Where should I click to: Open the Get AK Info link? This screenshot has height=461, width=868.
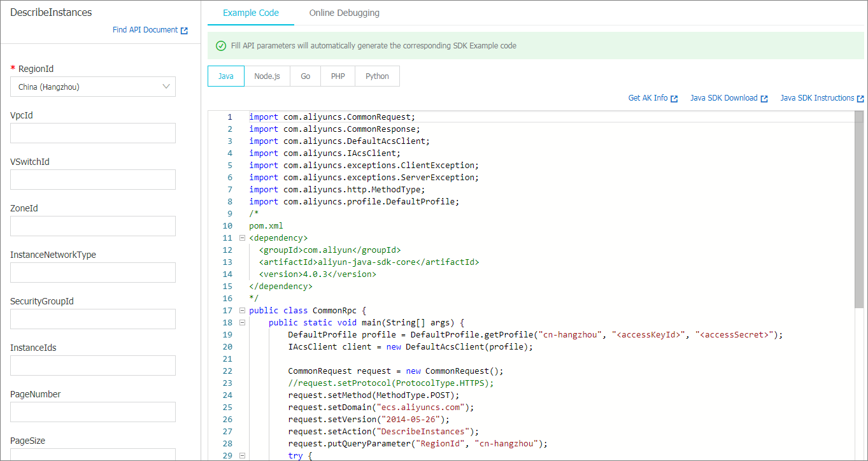click(x=648, y=98)
